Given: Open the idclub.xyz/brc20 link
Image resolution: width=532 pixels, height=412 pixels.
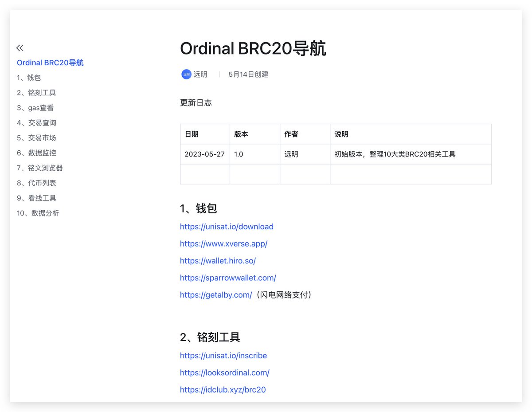Looking at the screenshot, I should click(x=223, y=390).
